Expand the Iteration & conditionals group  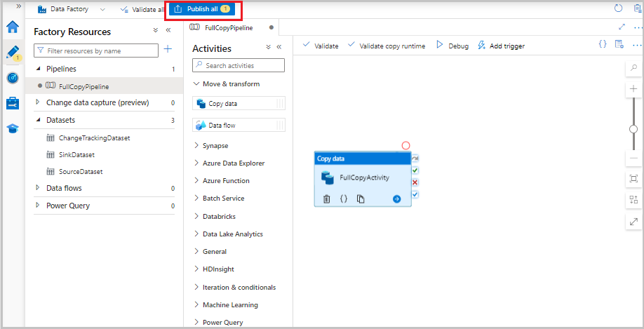(196, 287)
